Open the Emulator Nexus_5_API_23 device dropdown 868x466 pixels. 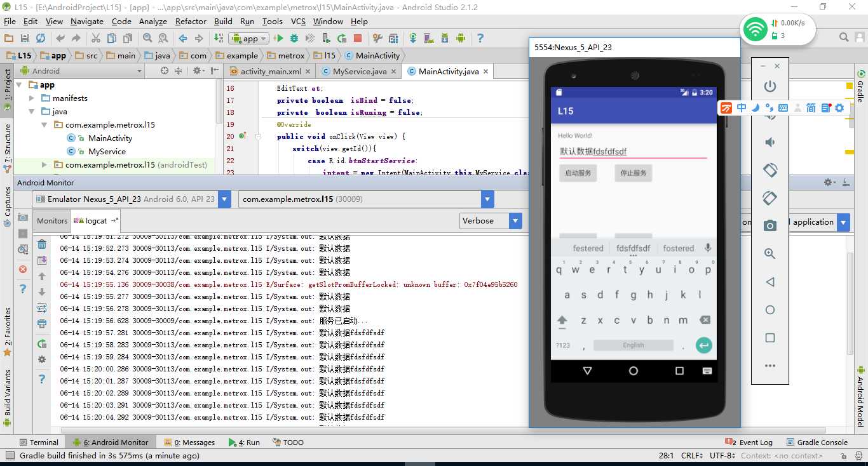click(132, 199)
